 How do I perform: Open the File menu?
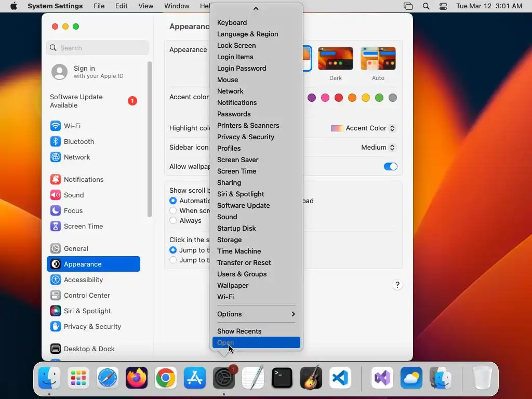coord(99,6)
